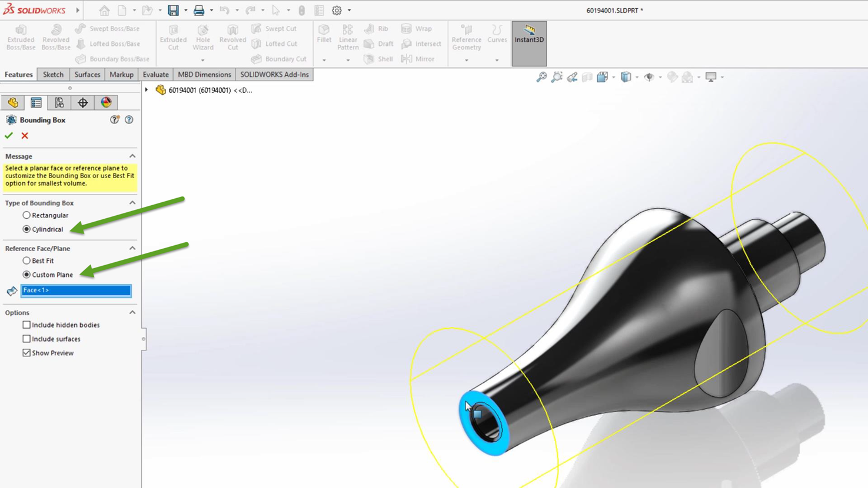
Task: Click the Home icon
Action: pyautogui.click(x=104, y=10)
